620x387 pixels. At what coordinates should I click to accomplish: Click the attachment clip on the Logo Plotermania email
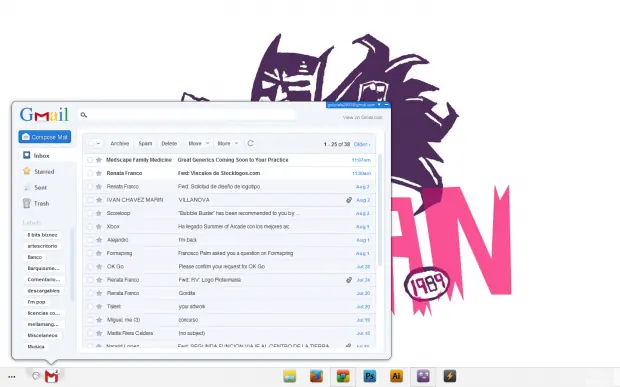coord(349,280)
